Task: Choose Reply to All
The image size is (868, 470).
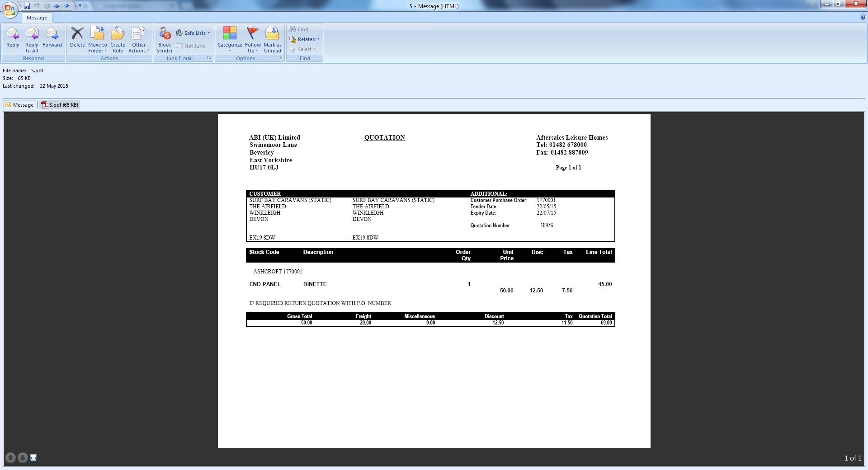Action: (32, 40)
